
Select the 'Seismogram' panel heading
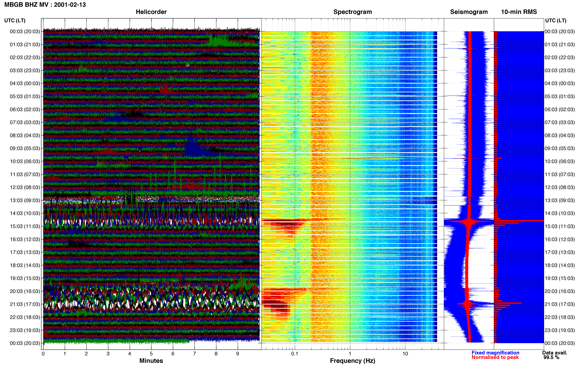tap(469, 12)
